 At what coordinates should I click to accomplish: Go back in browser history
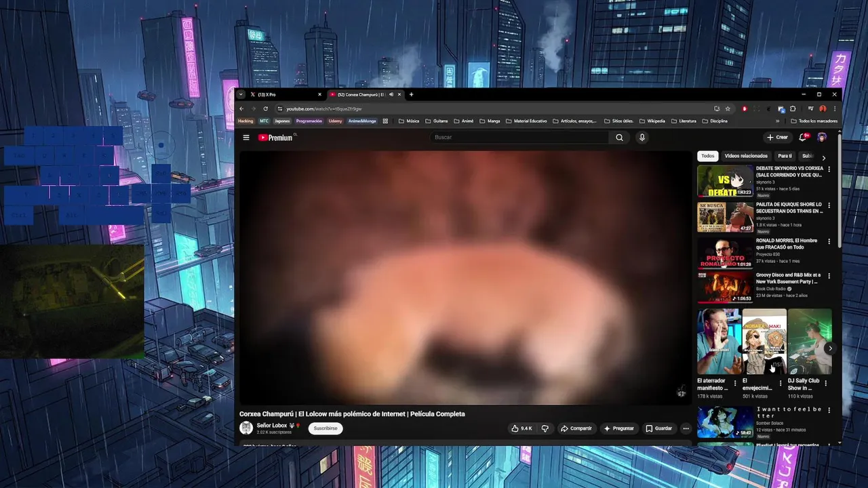241,108
